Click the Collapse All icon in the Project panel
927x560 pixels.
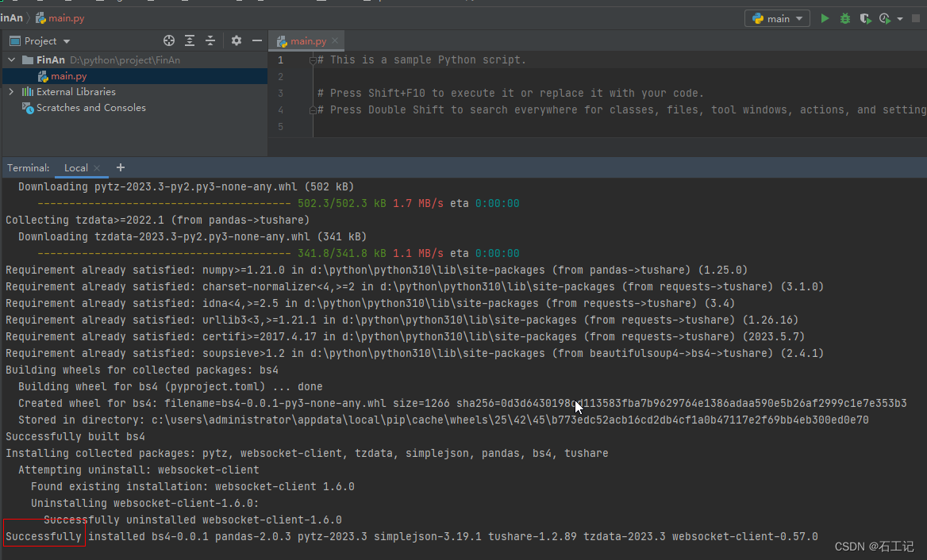tap(210, 40)
